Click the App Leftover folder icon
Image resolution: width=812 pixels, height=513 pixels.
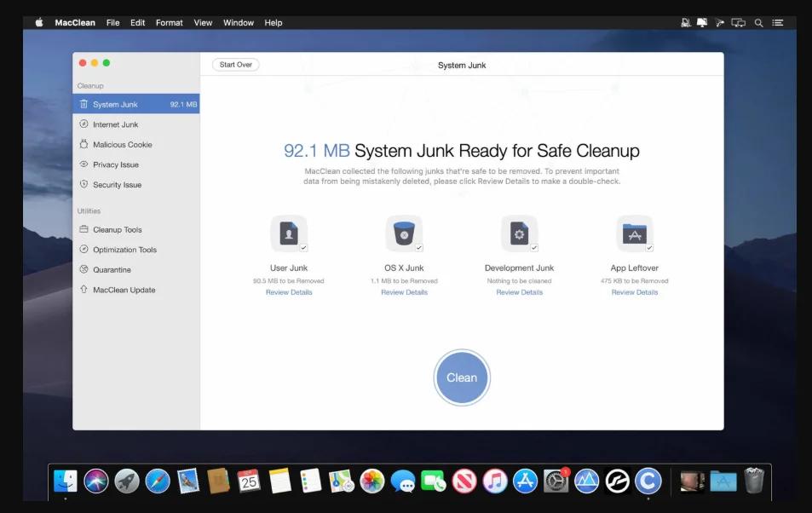click(635, 233)
